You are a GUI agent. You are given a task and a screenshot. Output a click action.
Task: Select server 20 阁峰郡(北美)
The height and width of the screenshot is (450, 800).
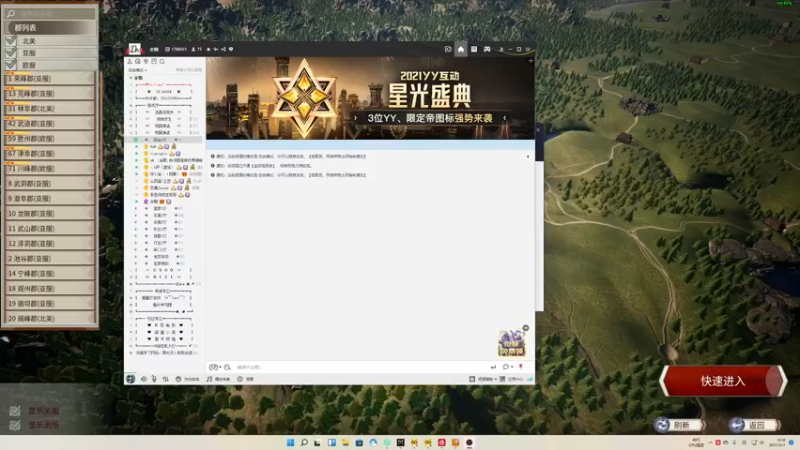coord(50,318)
